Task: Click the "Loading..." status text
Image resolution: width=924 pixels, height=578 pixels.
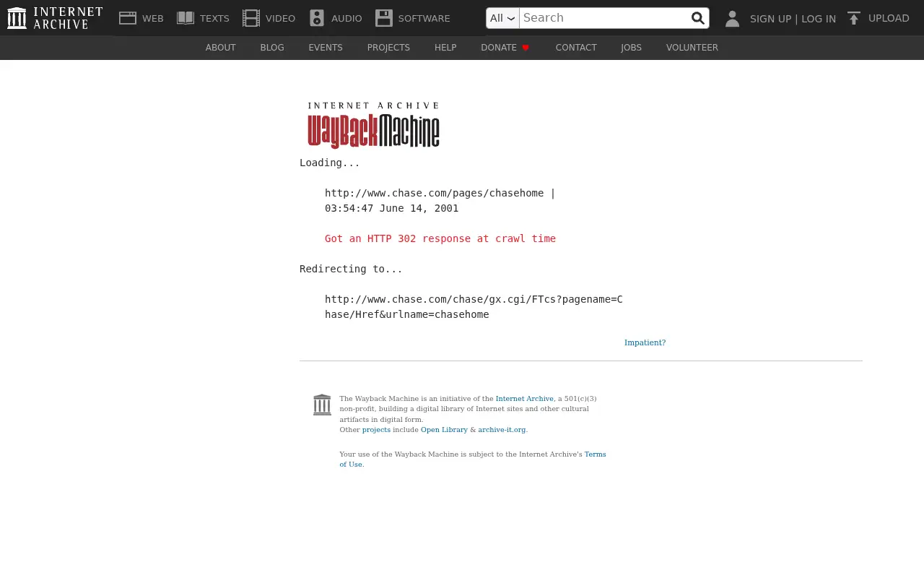Action: [x=330, y=163]
